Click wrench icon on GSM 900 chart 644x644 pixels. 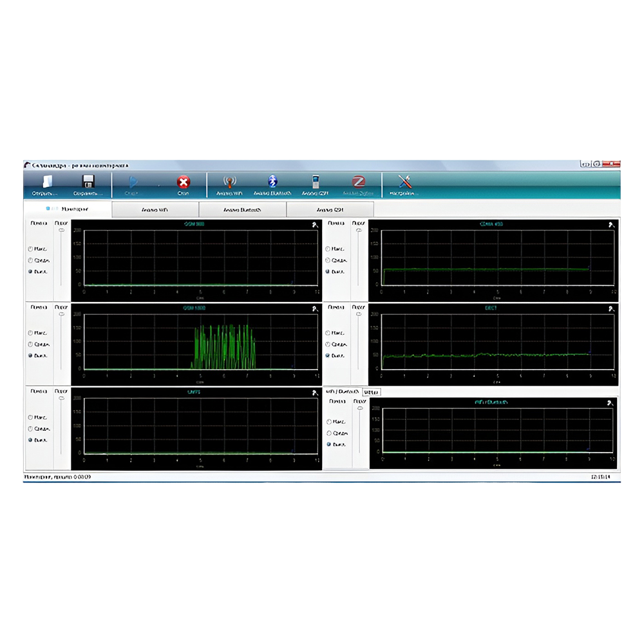click(x=315, y=225)
